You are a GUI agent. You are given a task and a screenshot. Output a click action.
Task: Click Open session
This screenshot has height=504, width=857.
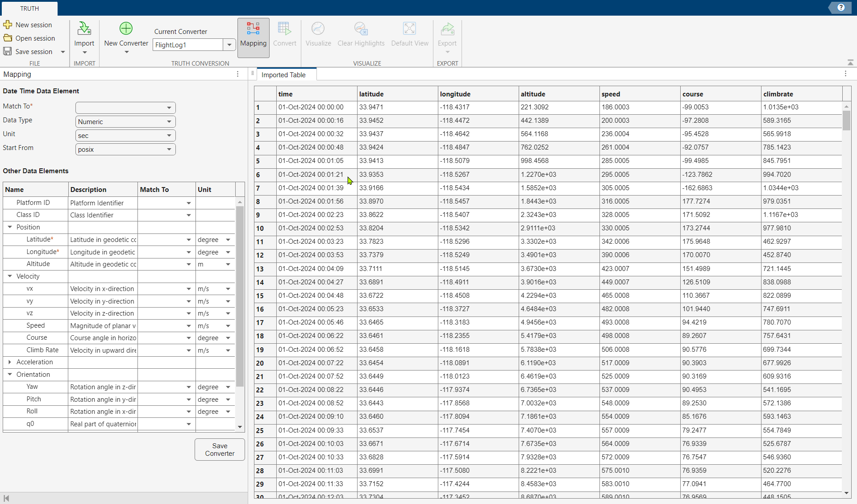point(35,38)
